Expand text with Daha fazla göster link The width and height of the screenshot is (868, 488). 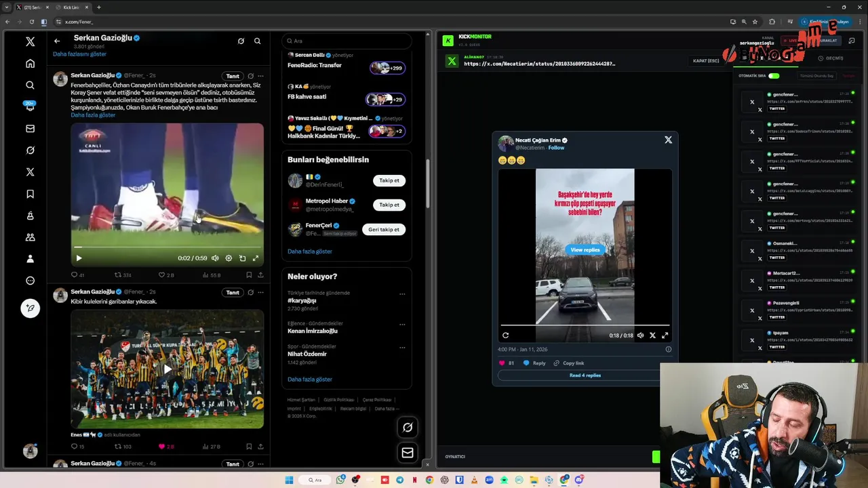tap(93, 115)
